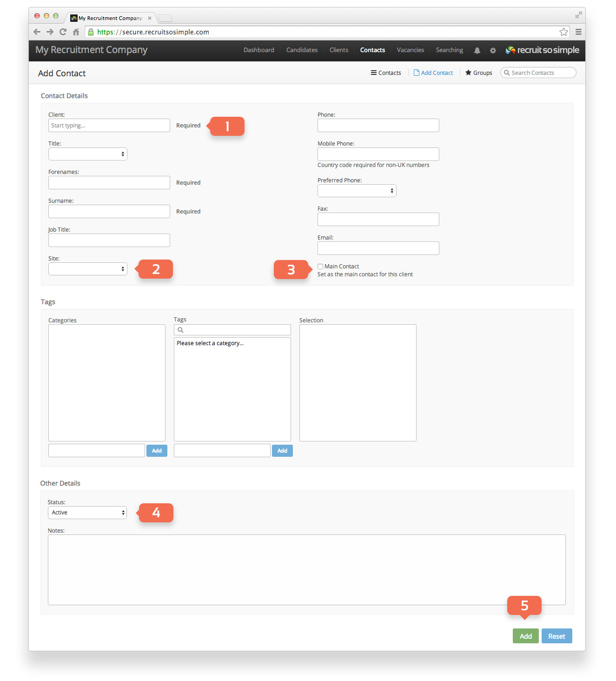
Task: Go to browser home icon
Action: [x=76, y=32]
